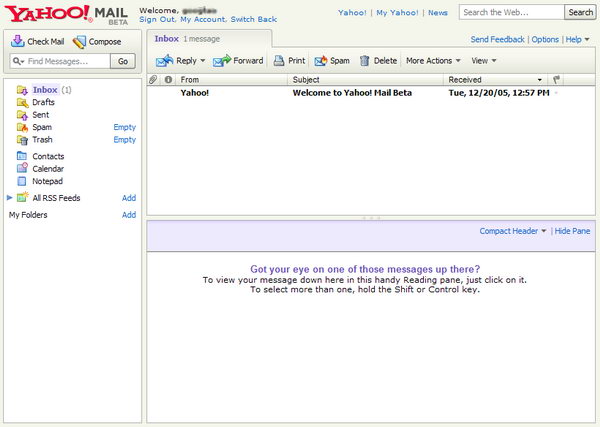Image resolution: width=600 pixels, height=427 pixels.
Task: Expand the Compact Header dropdown
Action: pos(513,231)
